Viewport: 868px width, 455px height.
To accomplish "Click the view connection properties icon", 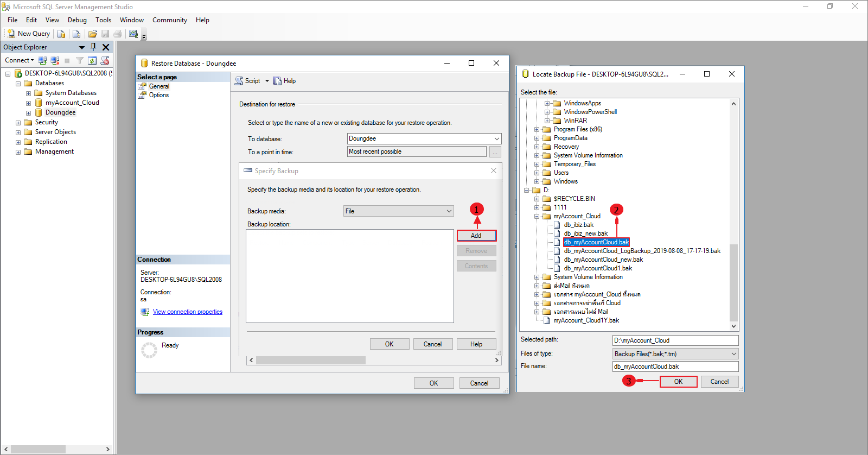I will point(145,312).
